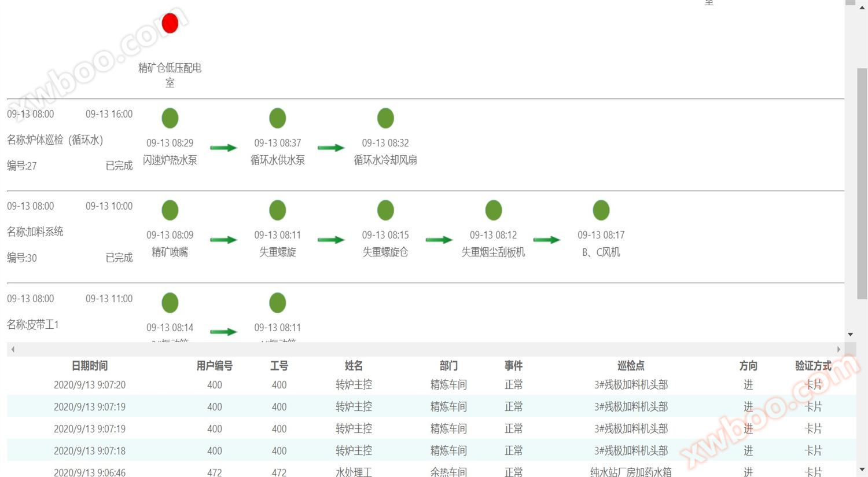Click the arrow between 精矿喷嘴 and 失重螺旋
Viewport: 868px width, 477px height.
(x=223, y=240)
